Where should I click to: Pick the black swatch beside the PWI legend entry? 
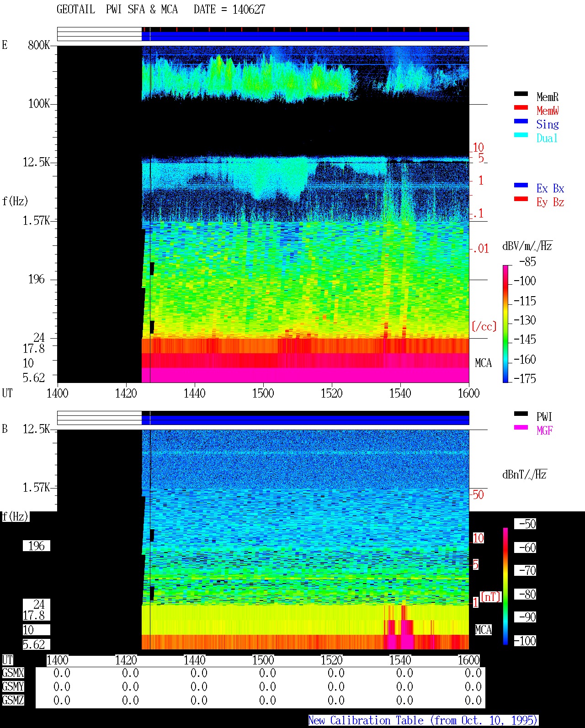pyautogui.click(x=521, y=414)
